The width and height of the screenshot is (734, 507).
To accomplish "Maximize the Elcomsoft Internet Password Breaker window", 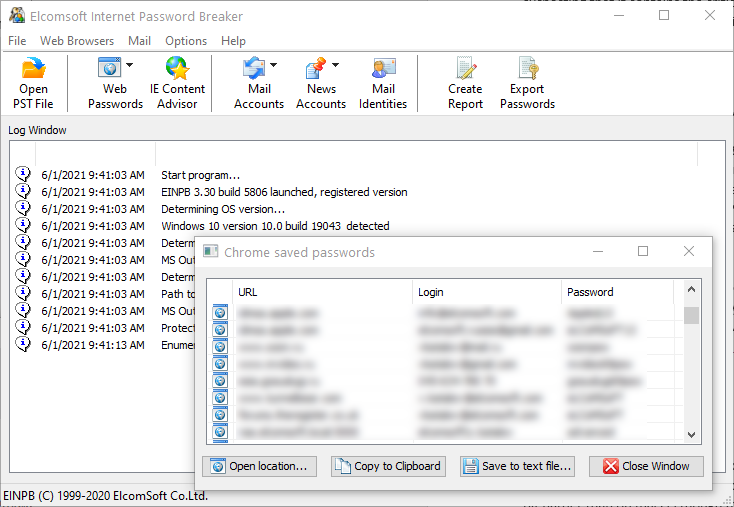I will tap(664, 15).
